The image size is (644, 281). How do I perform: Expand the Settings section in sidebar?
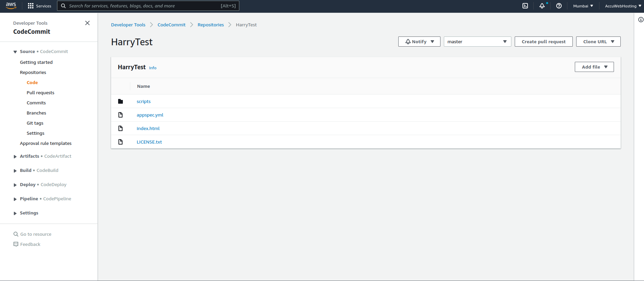(x=15, y=213)
